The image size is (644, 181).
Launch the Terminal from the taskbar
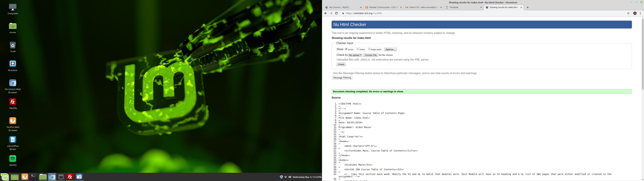(x=34, y=177)
